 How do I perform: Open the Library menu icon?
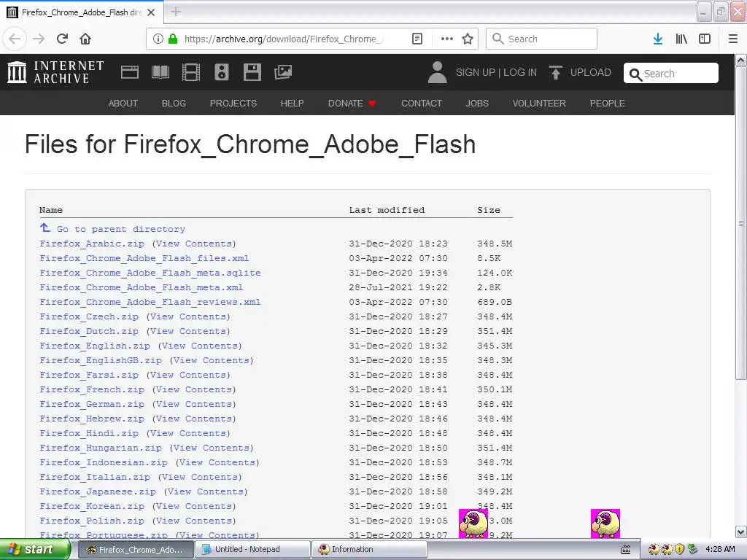(681, 39)
